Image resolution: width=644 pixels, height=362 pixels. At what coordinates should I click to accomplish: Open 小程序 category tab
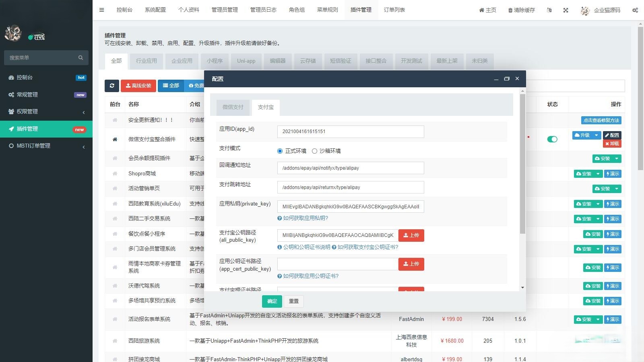[215, 61]
